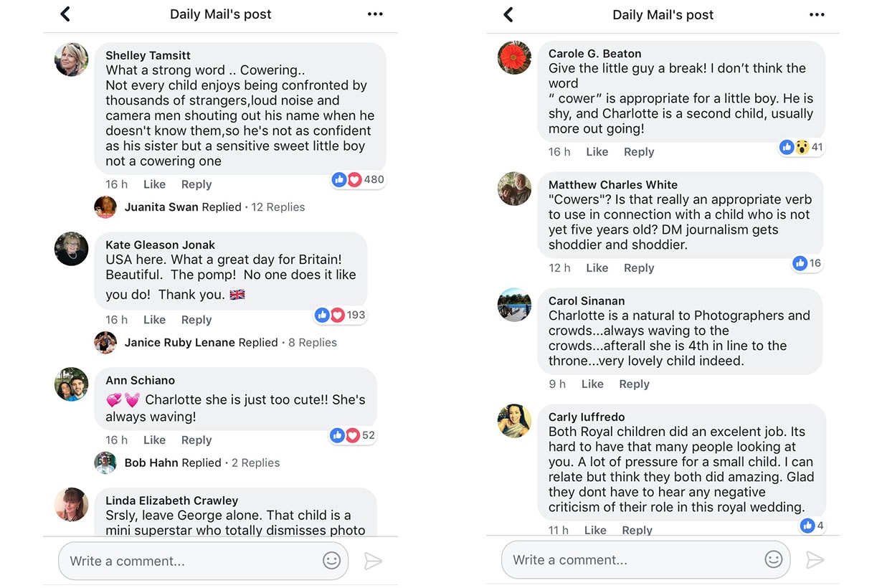Click the send paper-plane icon on the right panel

click(816, 559)
